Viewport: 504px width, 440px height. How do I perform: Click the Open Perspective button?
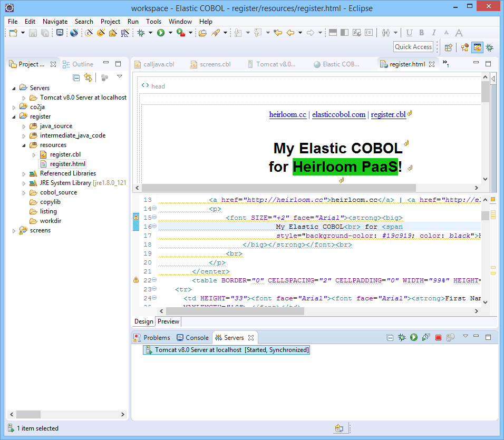tap(449, 47)
